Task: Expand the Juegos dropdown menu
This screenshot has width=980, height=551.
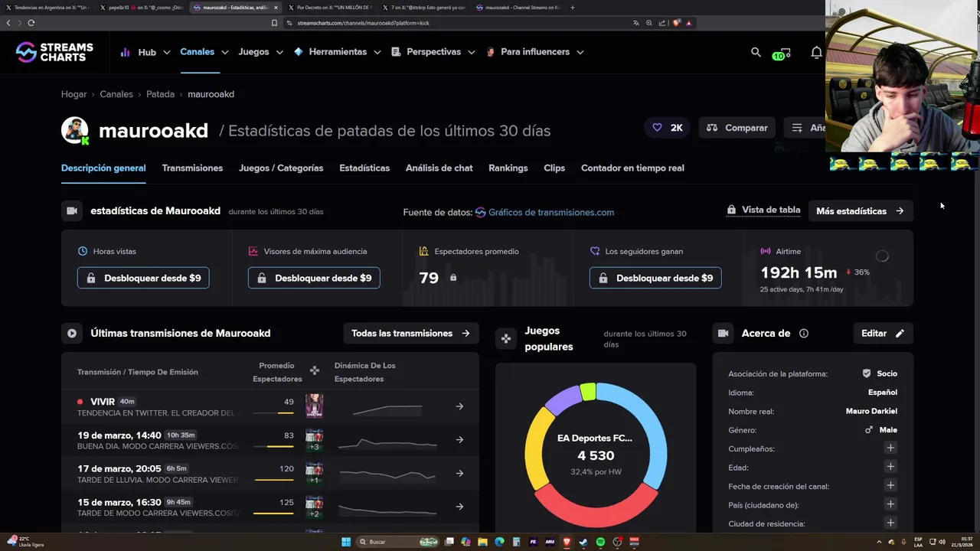Action: click(x=279, y=52)
